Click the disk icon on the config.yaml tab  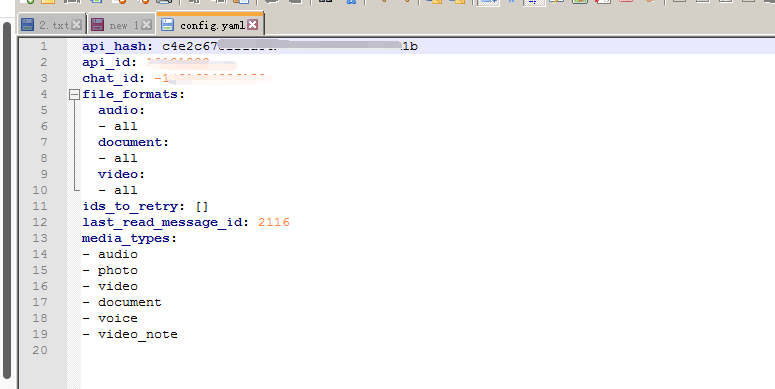[x=168, y=25]
